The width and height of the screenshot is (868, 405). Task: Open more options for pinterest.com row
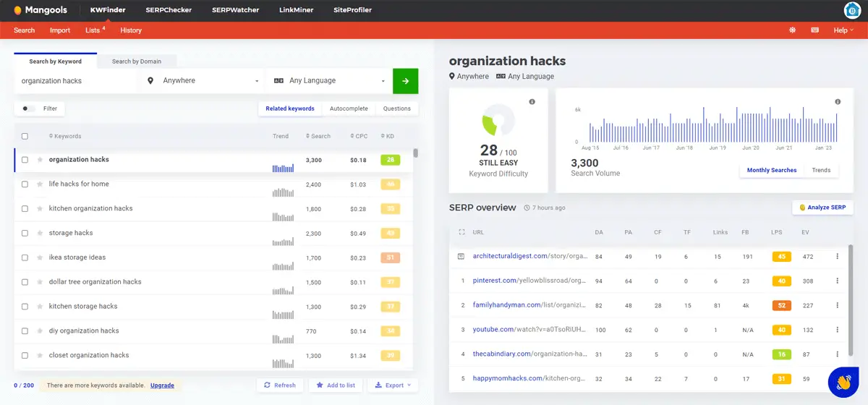click(x=838, y=281)
